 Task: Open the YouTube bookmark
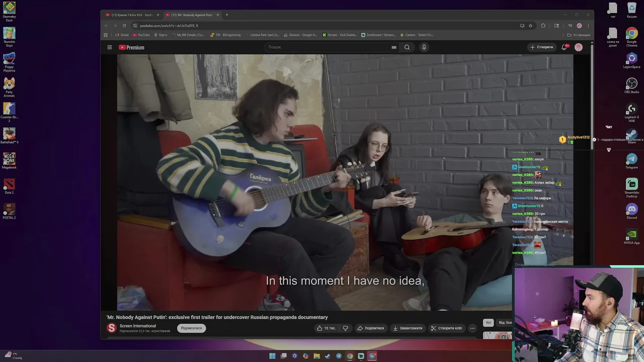click(x=141, y=35)
